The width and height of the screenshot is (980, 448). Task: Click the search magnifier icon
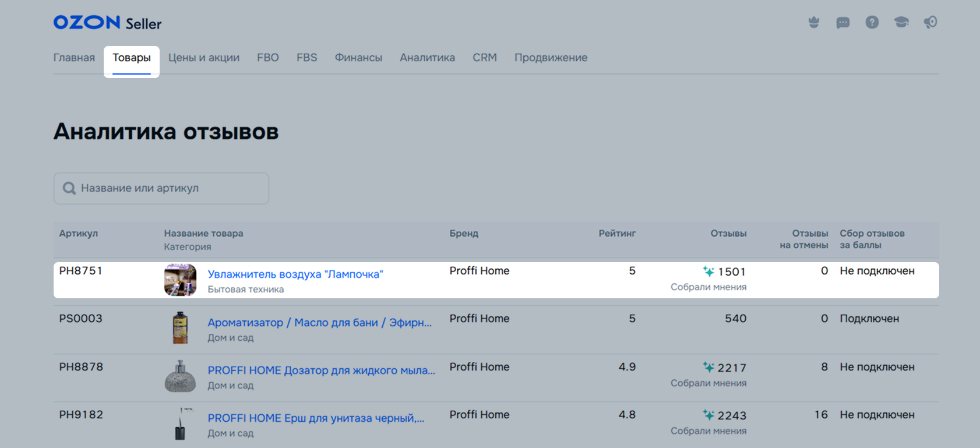(69, 188)
